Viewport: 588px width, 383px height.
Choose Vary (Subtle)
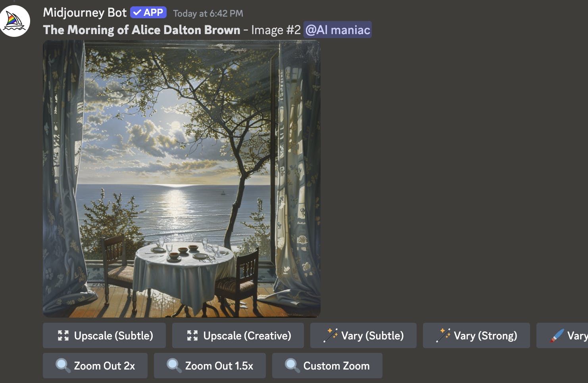363,335
